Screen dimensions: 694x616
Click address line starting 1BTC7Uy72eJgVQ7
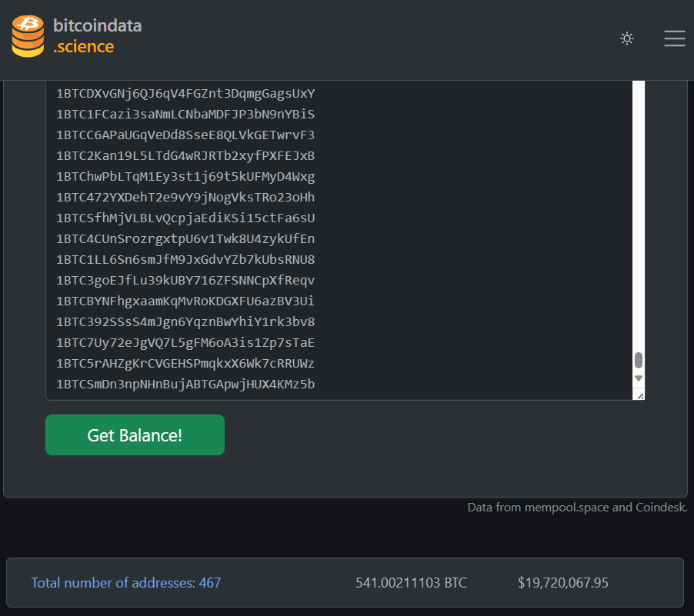pyautogui.click(x=185, y=342)
